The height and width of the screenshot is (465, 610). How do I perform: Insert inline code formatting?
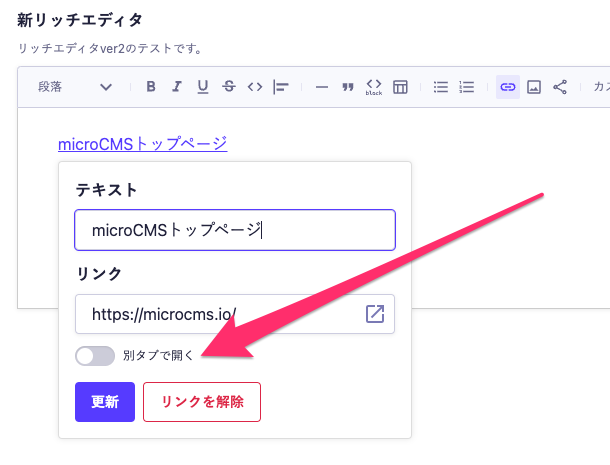(255, 87)
